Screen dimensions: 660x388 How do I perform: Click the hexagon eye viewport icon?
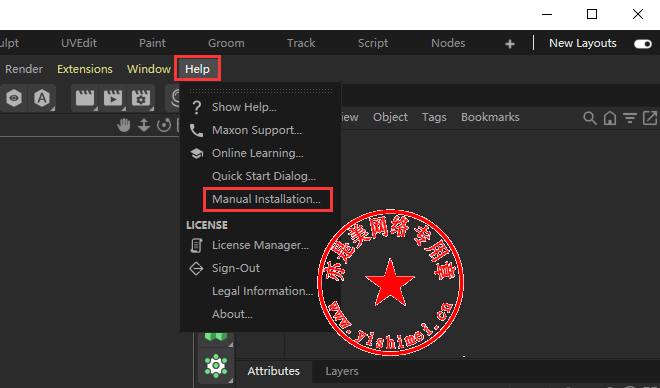click(x=14, y=98)
